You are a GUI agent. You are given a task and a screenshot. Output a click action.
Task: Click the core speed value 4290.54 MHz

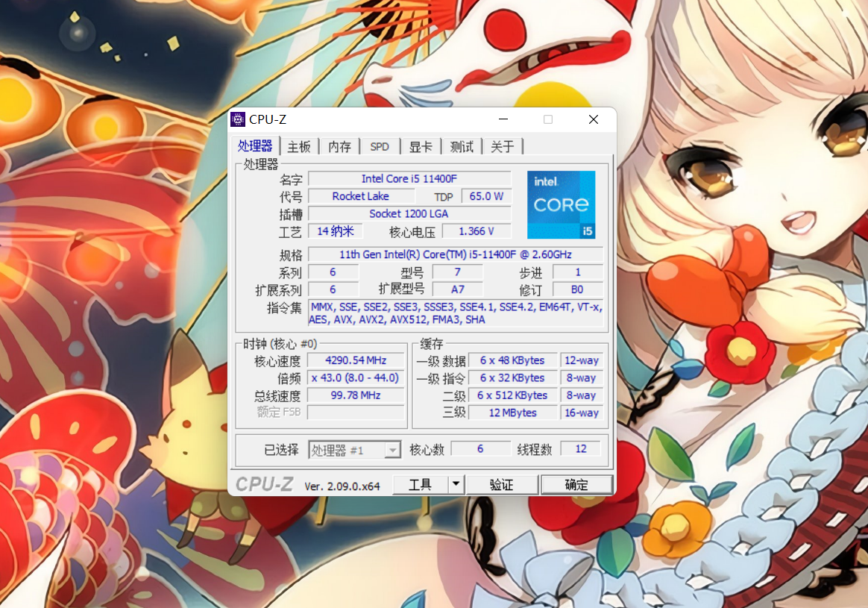[356, 360]
